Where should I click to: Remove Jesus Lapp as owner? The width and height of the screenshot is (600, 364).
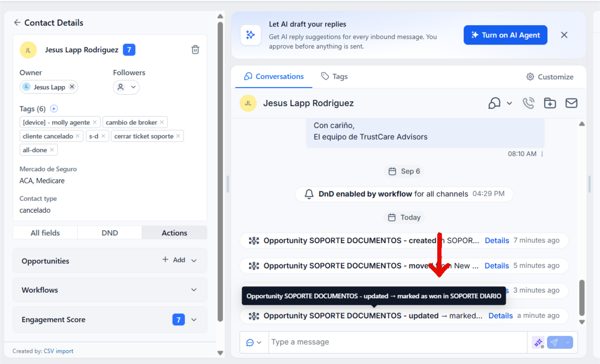pyautogui.click(x=72, y=87)
